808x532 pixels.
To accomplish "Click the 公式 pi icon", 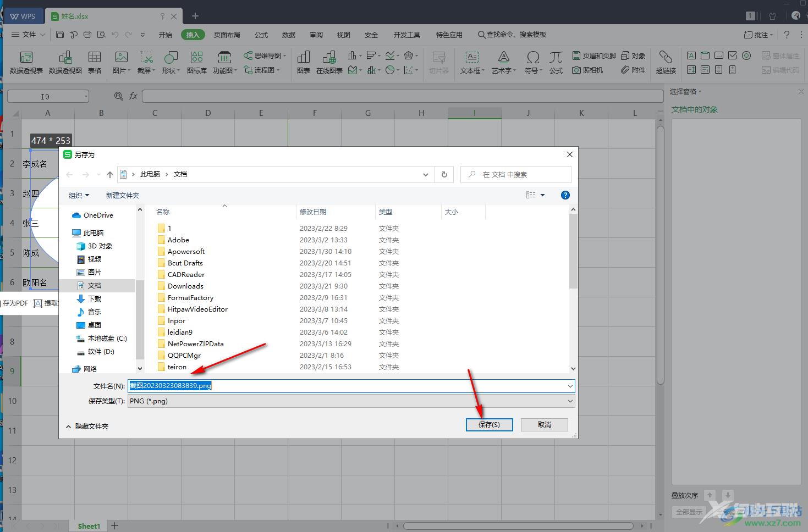I will coord(556,63).
